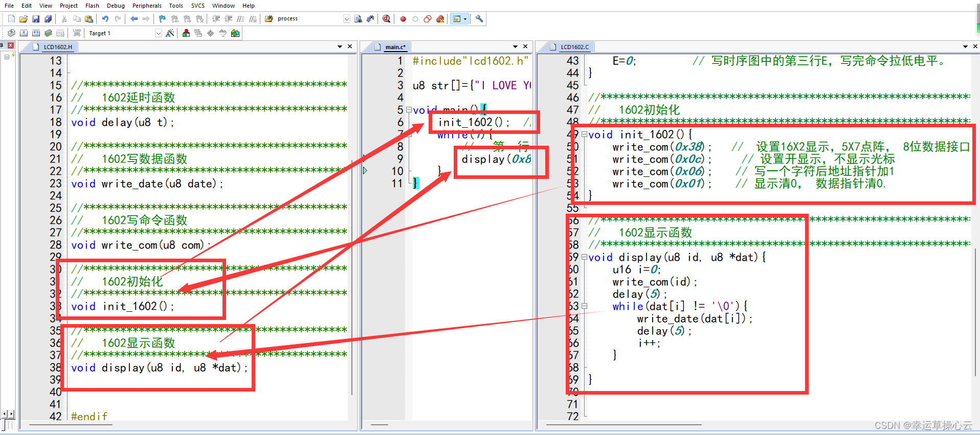Open the Project menu

tap(69, 6)
